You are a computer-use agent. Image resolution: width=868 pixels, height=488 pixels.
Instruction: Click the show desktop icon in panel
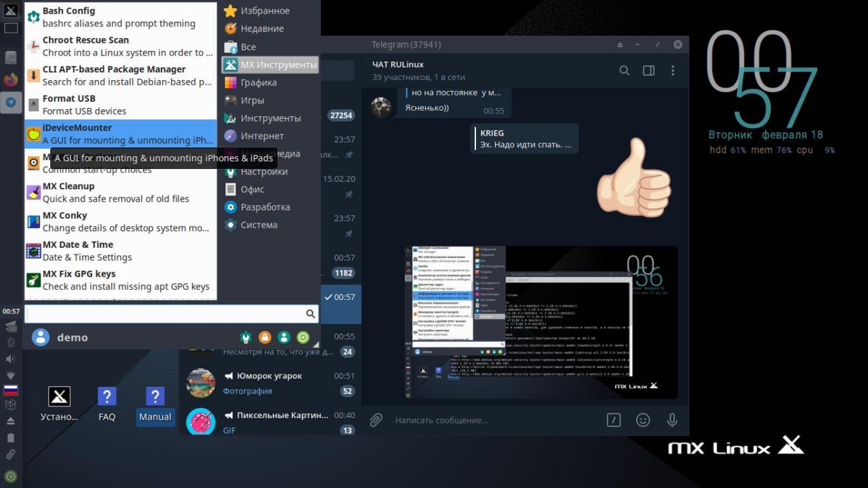coord(11,29)
